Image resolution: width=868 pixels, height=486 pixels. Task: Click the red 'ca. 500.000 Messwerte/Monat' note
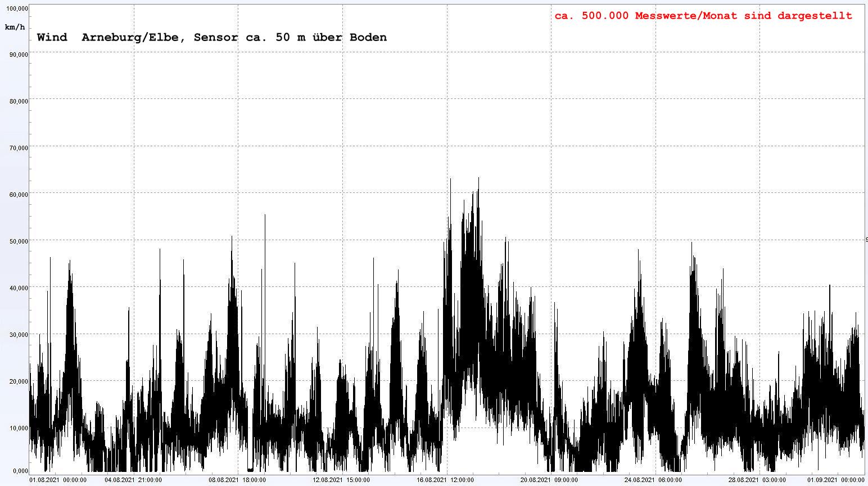click(x=703, y=16)
